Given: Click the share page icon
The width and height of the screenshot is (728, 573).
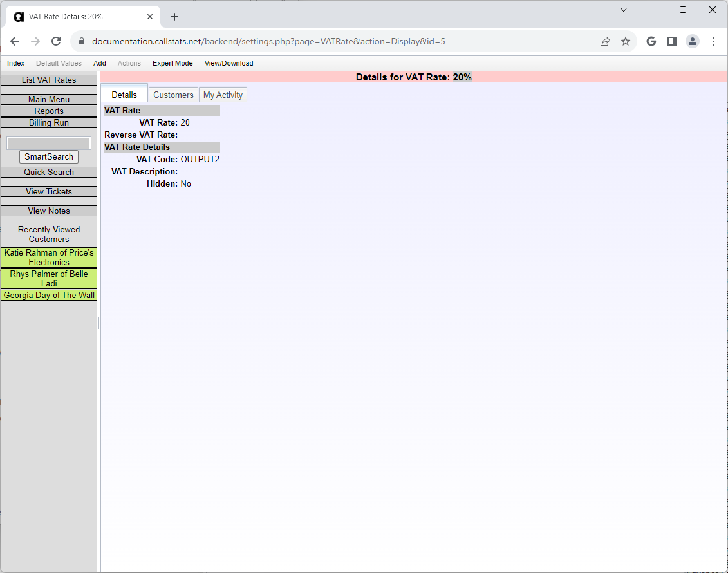Looking at the screenshot, I should point(605,41).
